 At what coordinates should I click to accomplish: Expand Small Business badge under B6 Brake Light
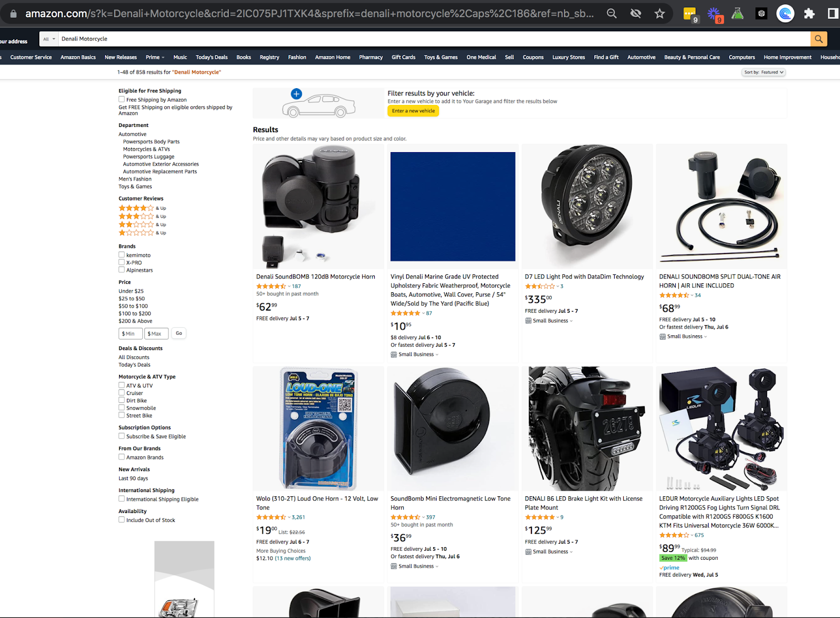[549, 551]
